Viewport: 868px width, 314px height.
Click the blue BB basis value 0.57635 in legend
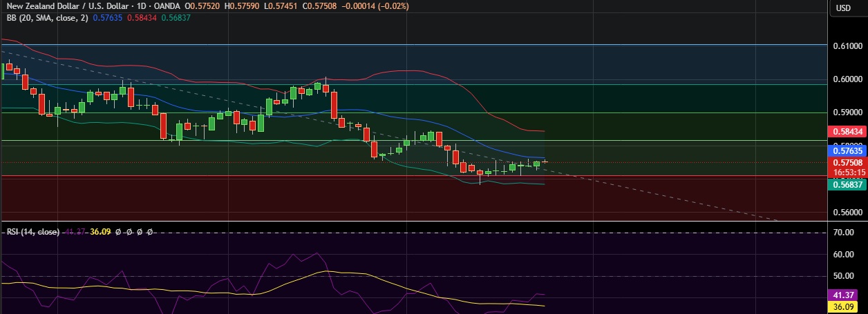pyautogui.click(x=107, y=17)
